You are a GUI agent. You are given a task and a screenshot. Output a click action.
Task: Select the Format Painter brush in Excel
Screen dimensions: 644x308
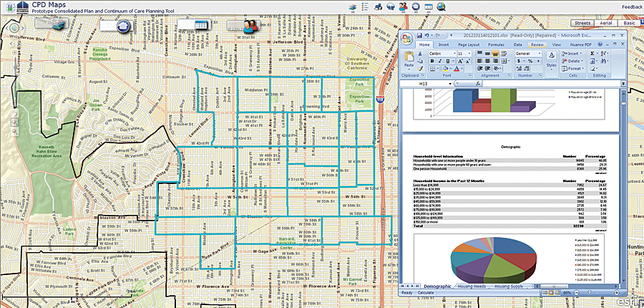click(420, 68)
